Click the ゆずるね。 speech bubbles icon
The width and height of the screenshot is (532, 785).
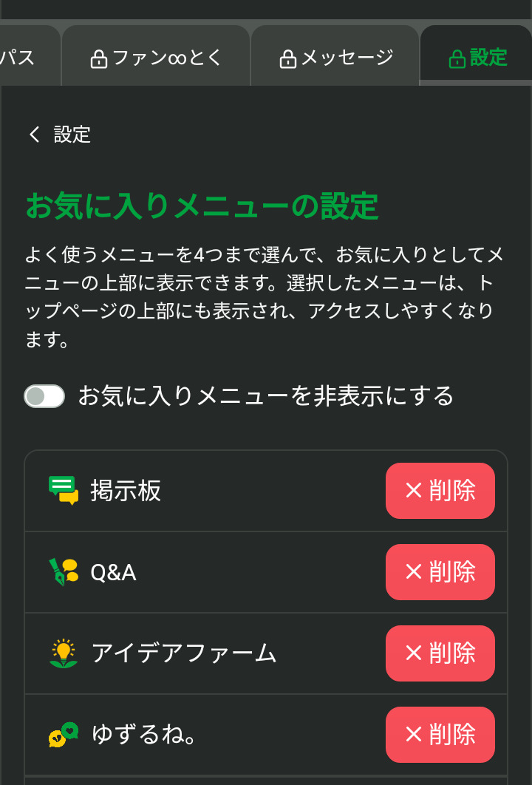click(x=64, y=735)
